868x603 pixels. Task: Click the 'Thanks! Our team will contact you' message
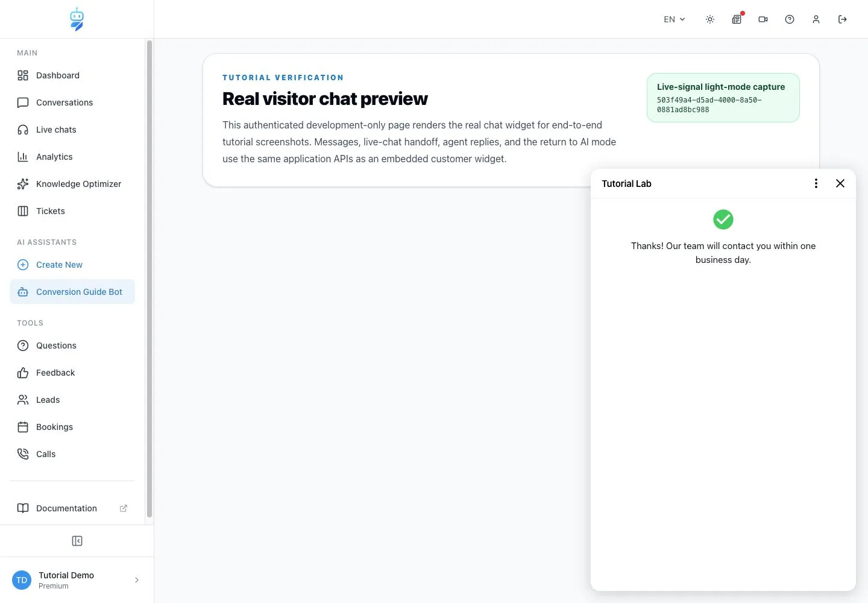(x=723, y=253)
